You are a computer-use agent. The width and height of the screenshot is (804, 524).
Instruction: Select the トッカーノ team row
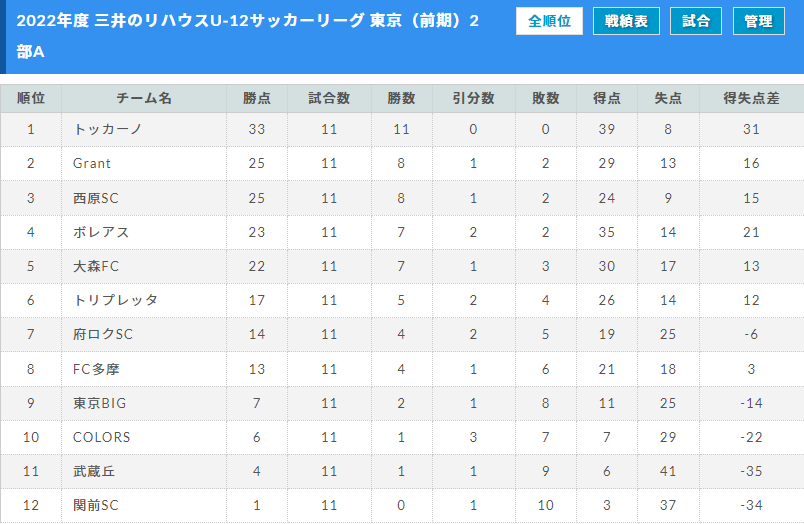[402, 129]
